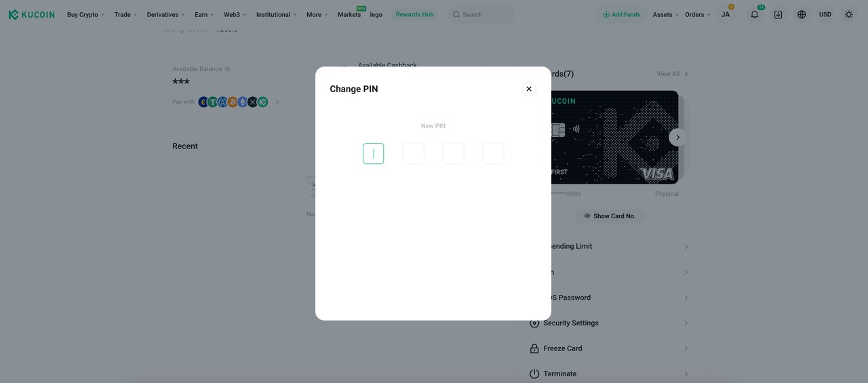Toggle Available Balance visibility eye
Image resolution: width=868 pixels, height=383 pixels.
click(x=228, y=69)
